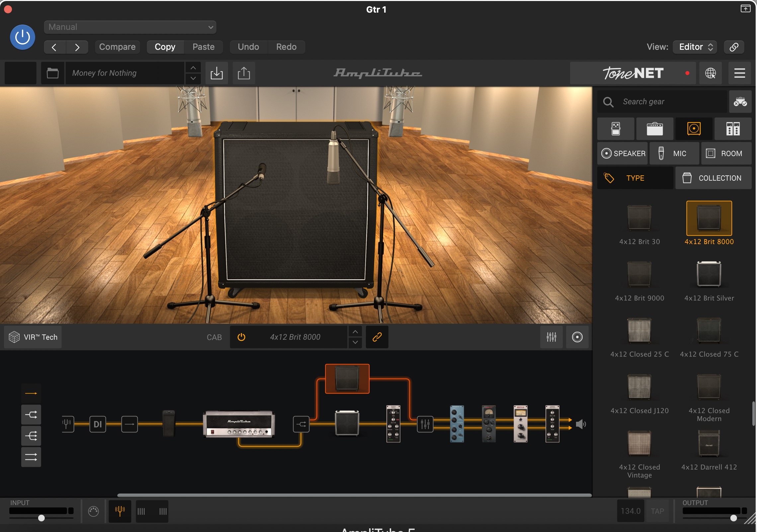Click the globe ToneNET web icon
Viewport: 757px width, 532px height.
tap(711, 73)
